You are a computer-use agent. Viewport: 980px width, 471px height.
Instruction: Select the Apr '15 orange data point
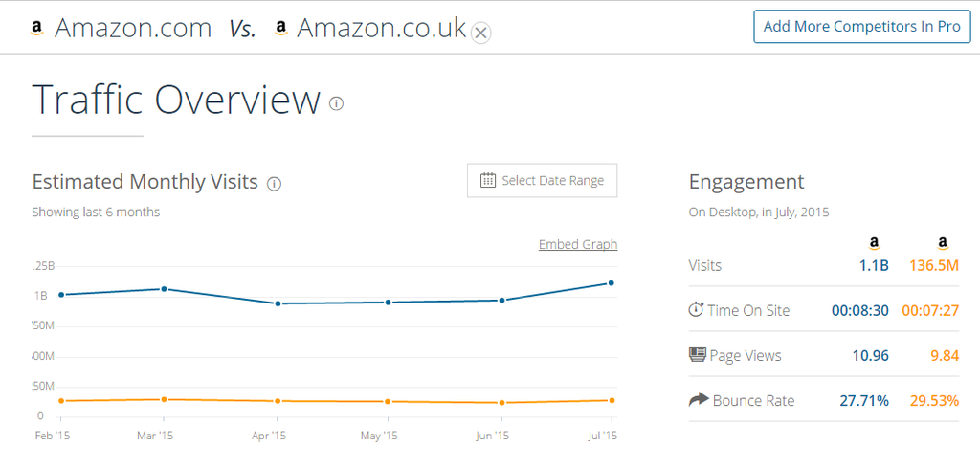click(x=277, y=401)
